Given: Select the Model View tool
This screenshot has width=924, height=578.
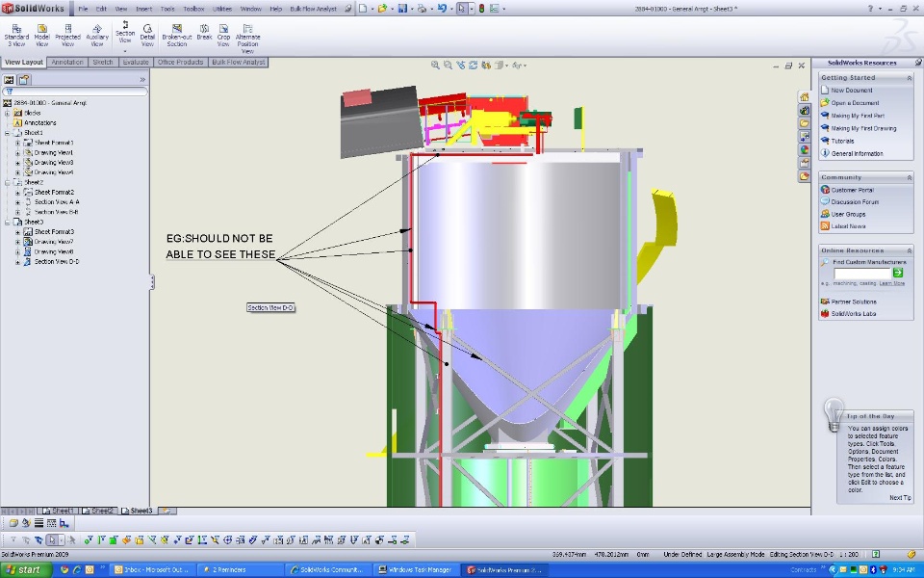Looking at the screenshot, I should (41, 36).
